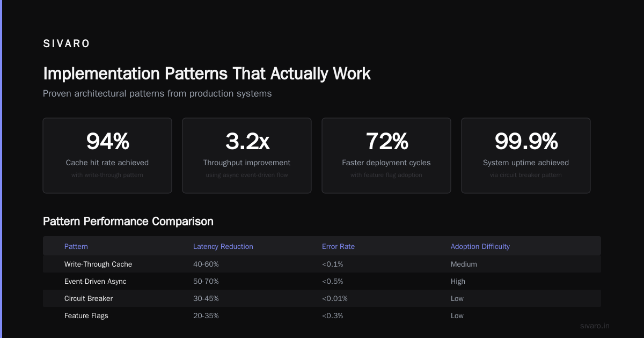Select the 99.9% system uptime card
This screenshot has height=338, width=644.
526,156
